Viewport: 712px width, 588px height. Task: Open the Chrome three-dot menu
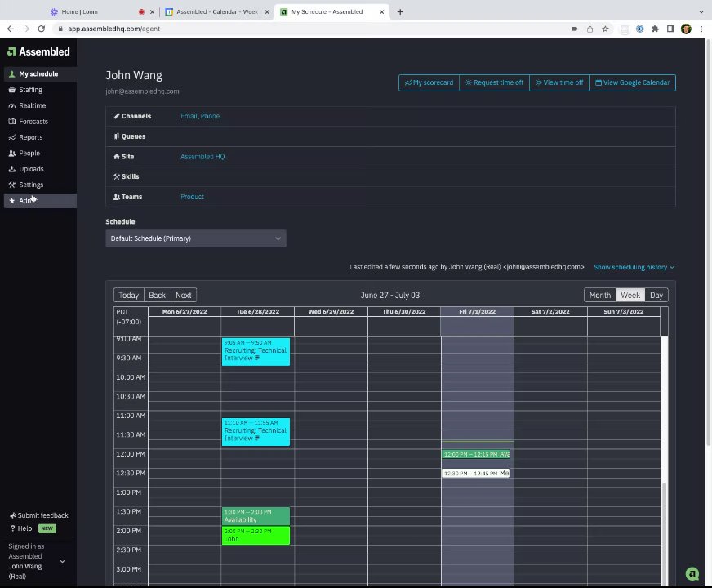tap(701, 29)
